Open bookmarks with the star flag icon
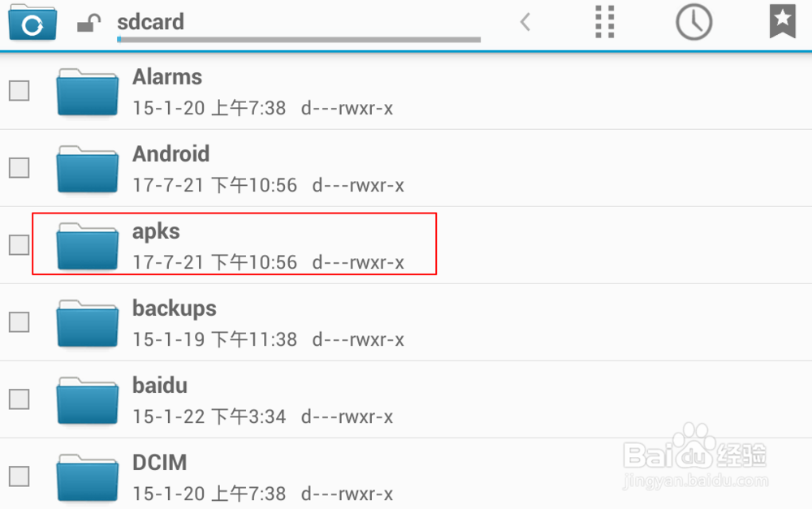The width and height of the screenshot is (812, 509). (783, 21)
